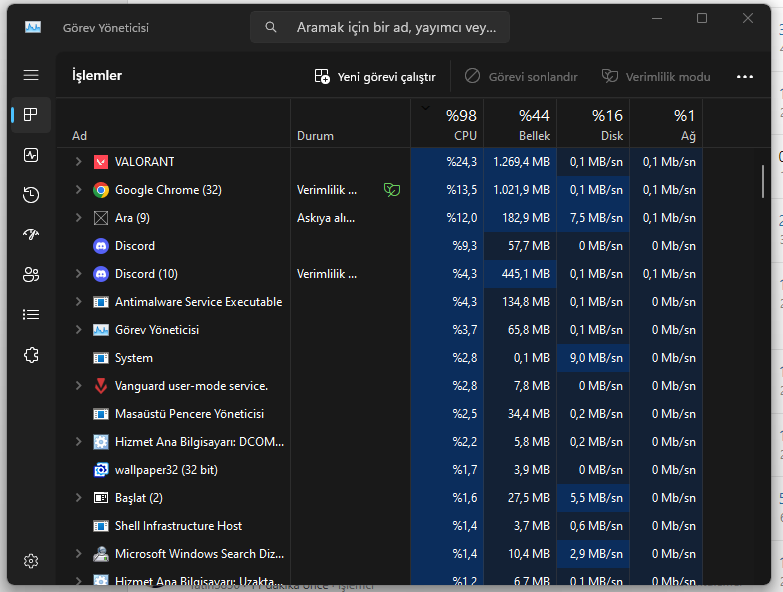
Task: Click the VALORANT process icon
Action: click(x=101, y=162)
